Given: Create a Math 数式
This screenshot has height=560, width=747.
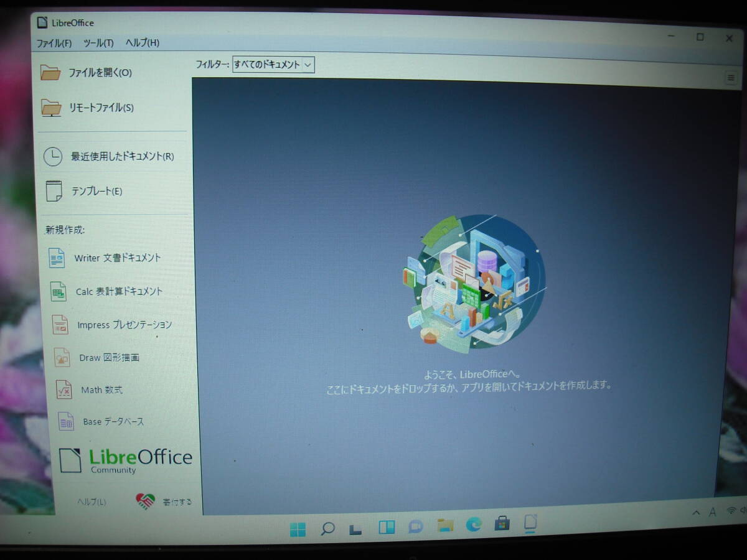Looking at the screenshot, I should (x=101, y=390).
